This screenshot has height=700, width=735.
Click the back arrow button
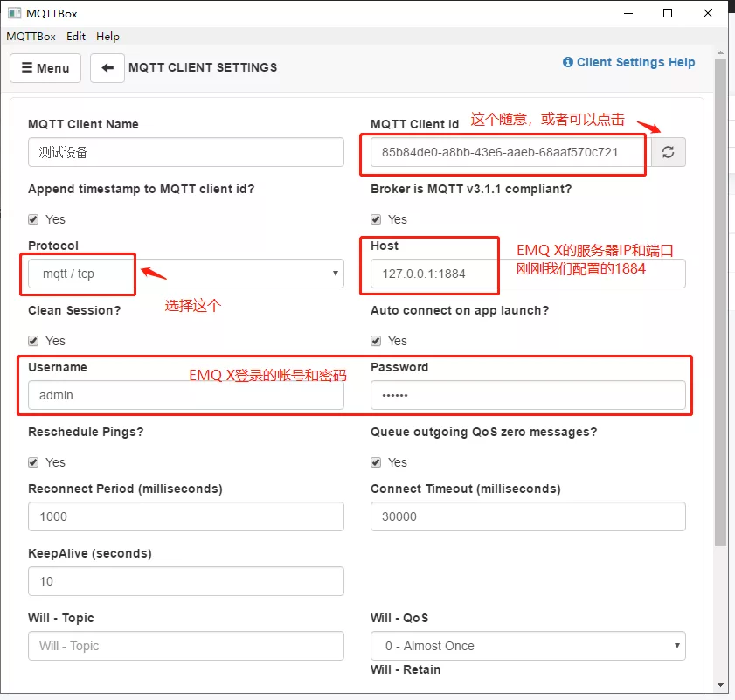click(107, 68)
